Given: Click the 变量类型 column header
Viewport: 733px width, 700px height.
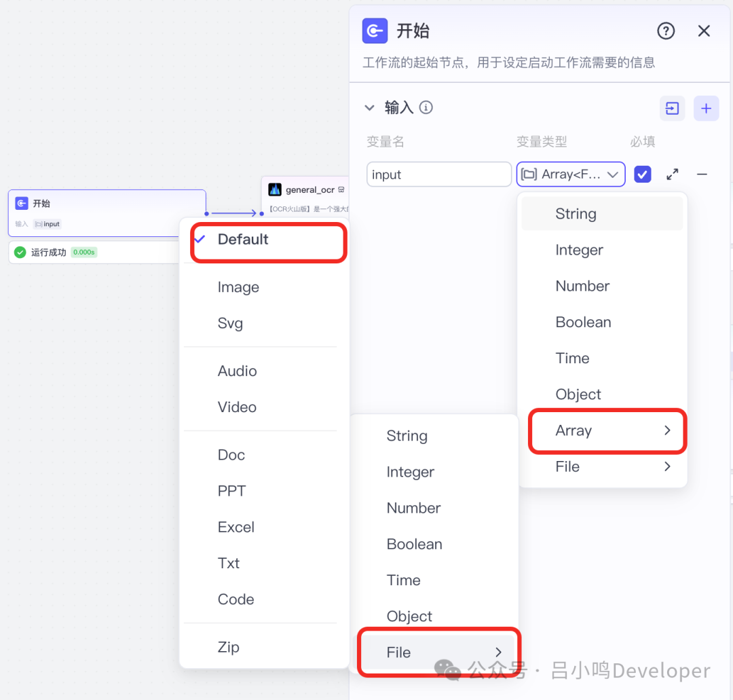Looking at the screenshot, I should tap(542, 141).
